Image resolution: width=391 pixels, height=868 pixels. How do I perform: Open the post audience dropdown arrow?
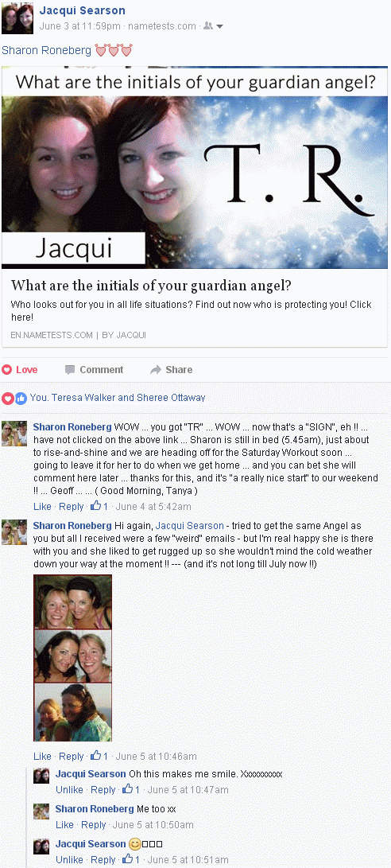tap(219, 26)
